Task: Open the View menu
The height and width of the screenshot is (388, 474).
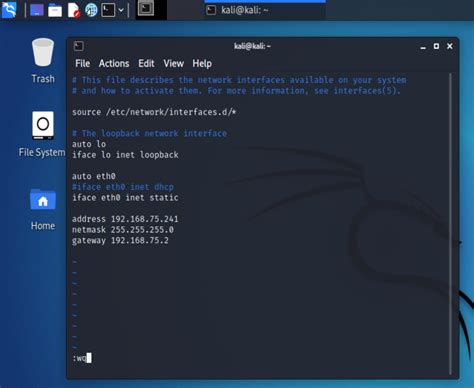Action: [x=173, y=63]
